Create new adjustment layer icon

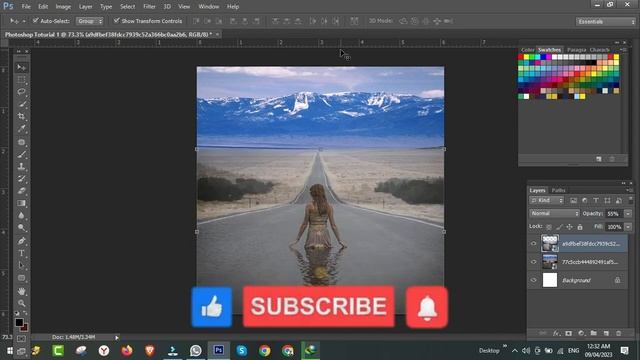click(x=581, y=333)
